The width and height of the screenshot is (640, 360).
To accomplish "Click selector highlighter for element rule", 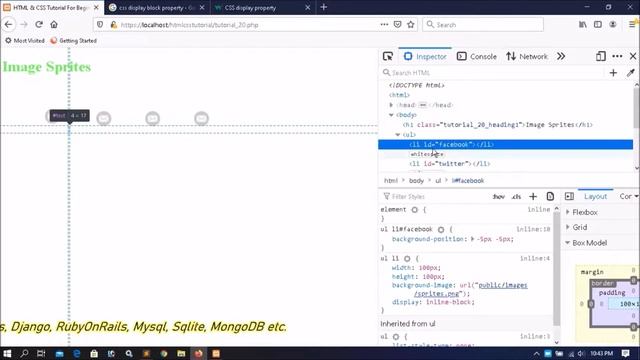I will click(415, 210).
